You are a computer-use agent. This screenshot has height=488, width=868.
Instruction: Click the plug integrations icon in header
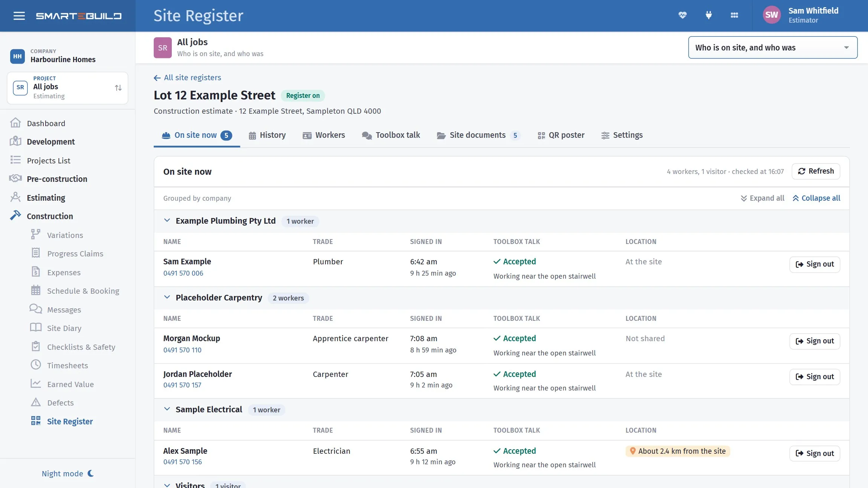[709, 15]
